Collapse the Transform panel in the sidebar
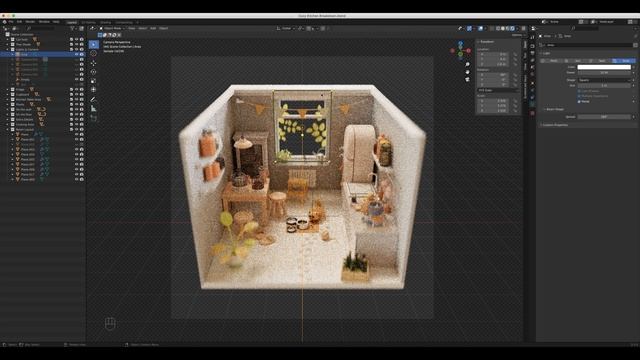Screen dimensions: 640x360 coord(487,42)
